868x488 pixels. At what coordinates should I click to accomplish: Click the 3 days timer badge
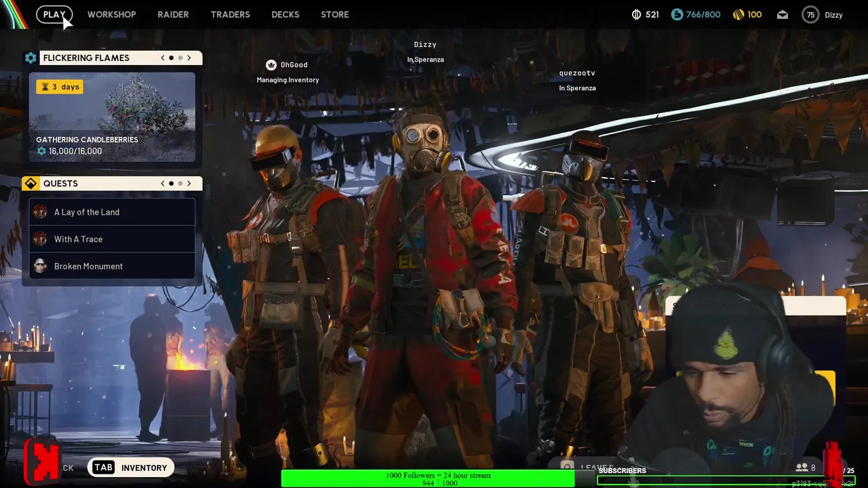tap(60, 87)
